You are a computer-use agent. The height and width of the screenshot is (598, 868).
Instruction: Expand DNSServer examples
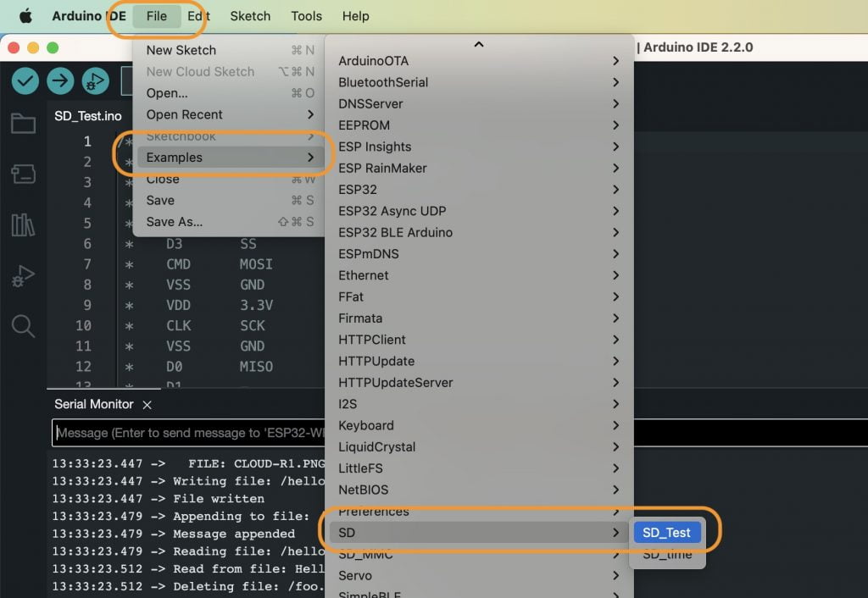479,103
